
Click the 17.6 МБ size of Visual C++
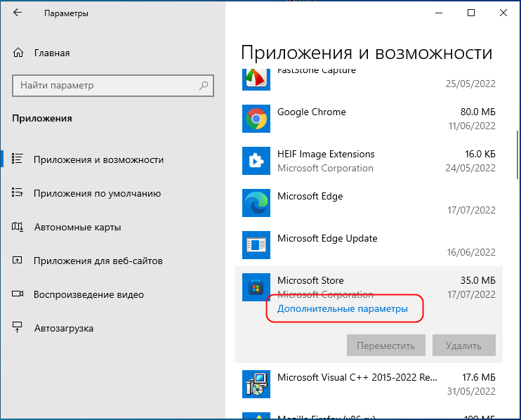tap(479, 377)
